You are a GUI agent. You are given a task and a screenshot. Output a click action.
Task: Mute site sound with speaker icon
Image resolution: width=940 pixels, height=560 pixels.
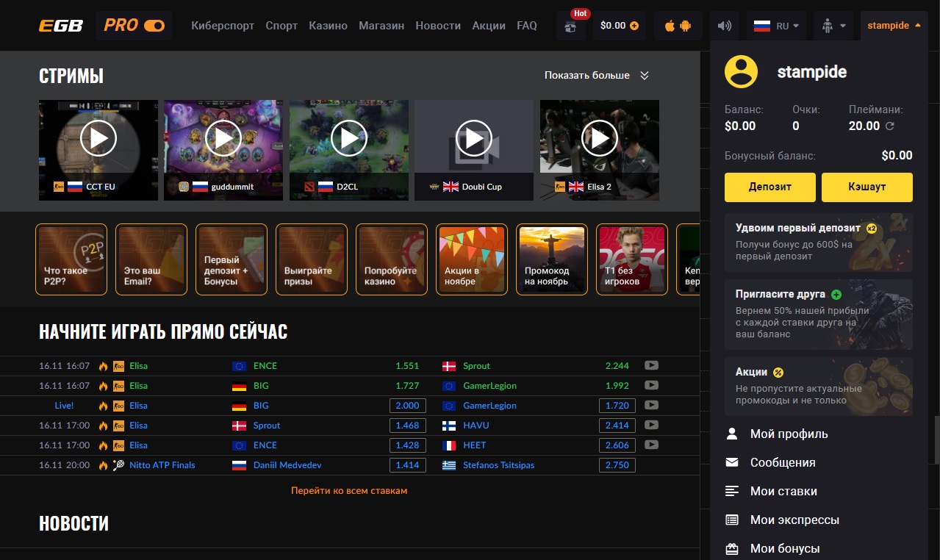[725, 26]
